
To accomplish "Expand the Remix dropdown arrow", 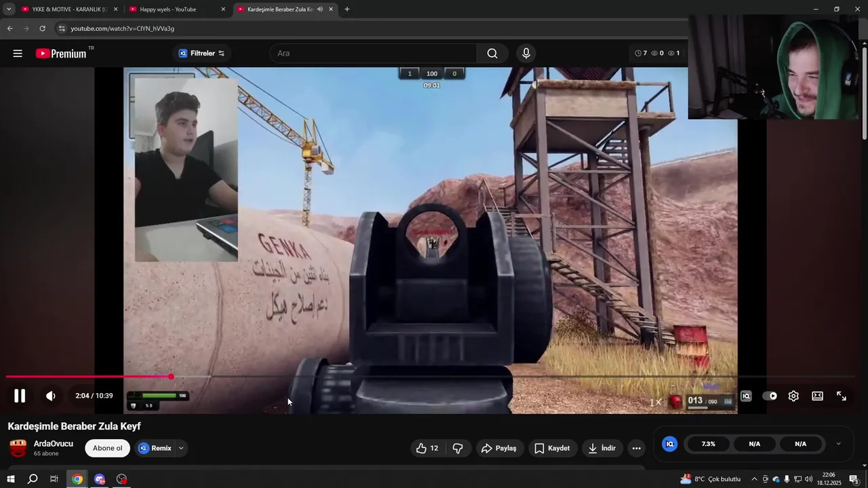I will 181,448.
